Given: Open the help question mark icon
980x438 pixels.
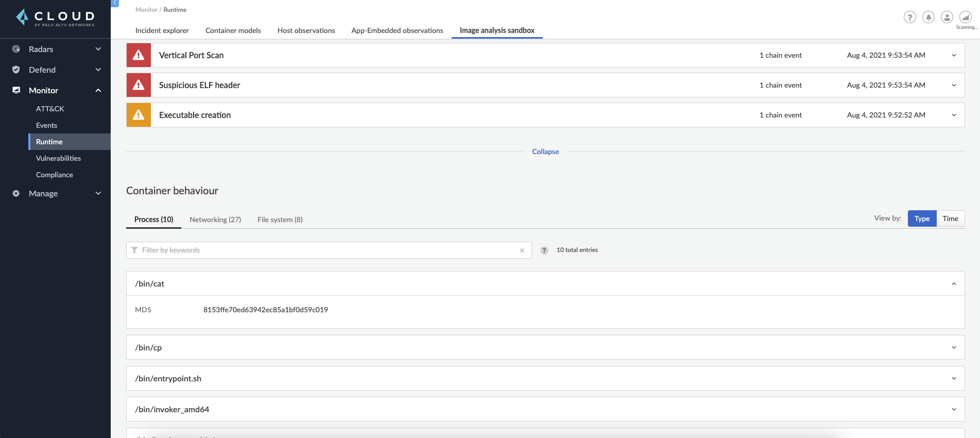Looking at the screenshot, I should tap(910, 17).
